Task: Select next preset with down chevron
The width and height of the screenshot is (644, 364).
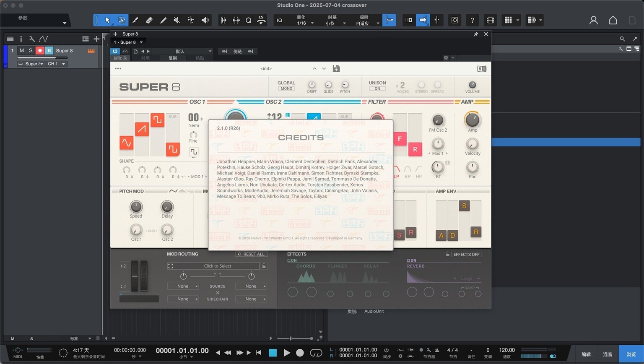Action: point(324,68)
